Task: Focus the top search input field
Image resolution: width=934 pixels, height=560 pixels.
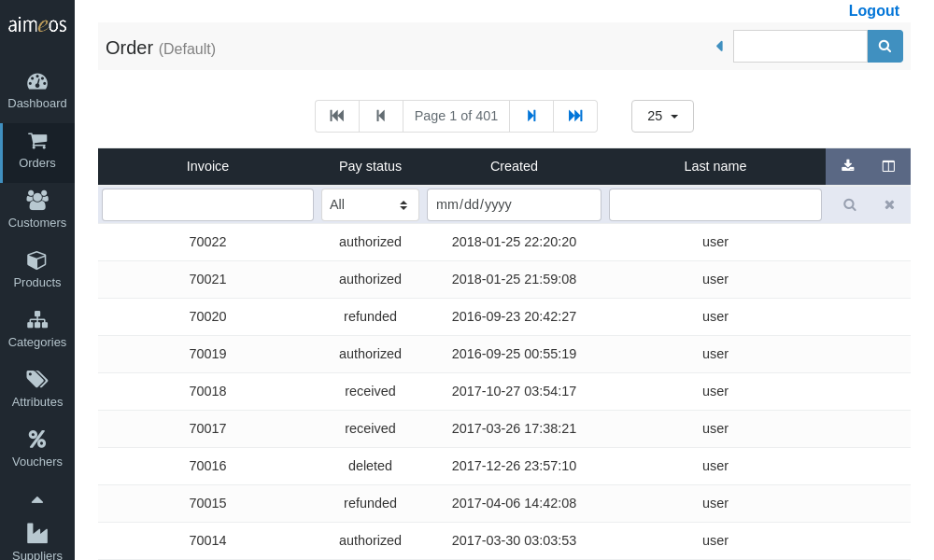Action: coord(800,46)
